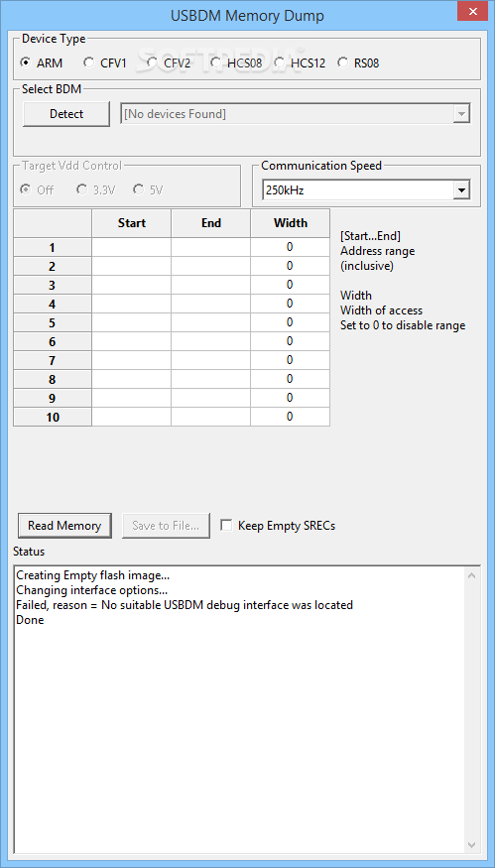Choose the CFV2 radio button

pos(169,63)
